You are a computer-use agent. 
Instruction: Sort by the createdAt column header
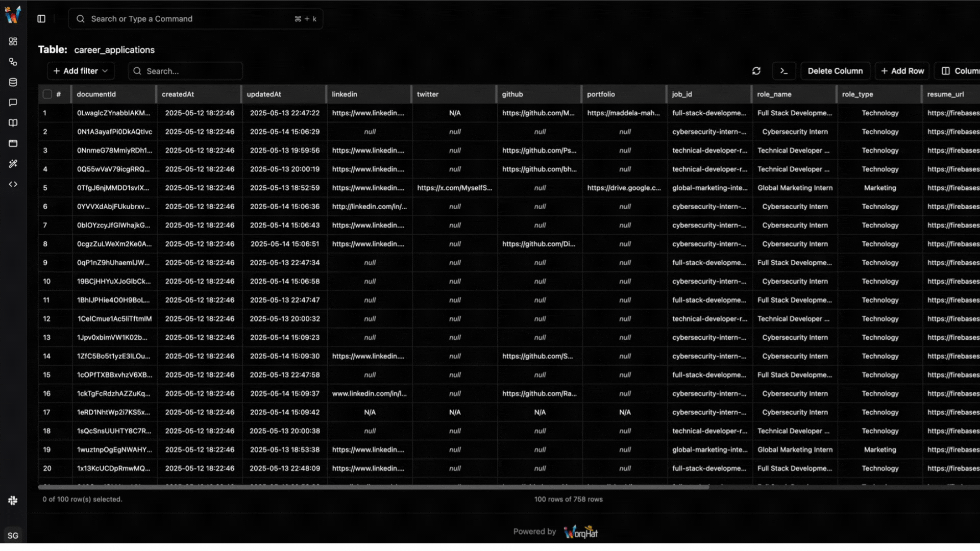pos(178,94)
